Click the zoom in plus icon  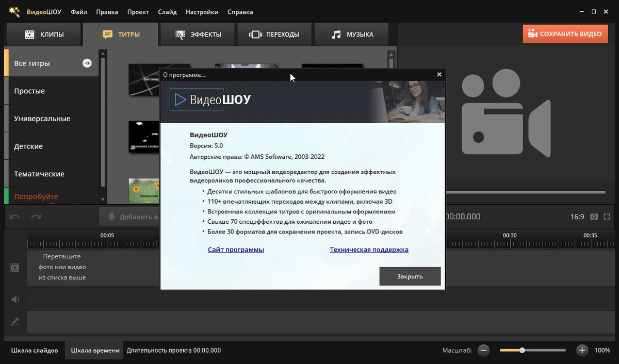582,350
